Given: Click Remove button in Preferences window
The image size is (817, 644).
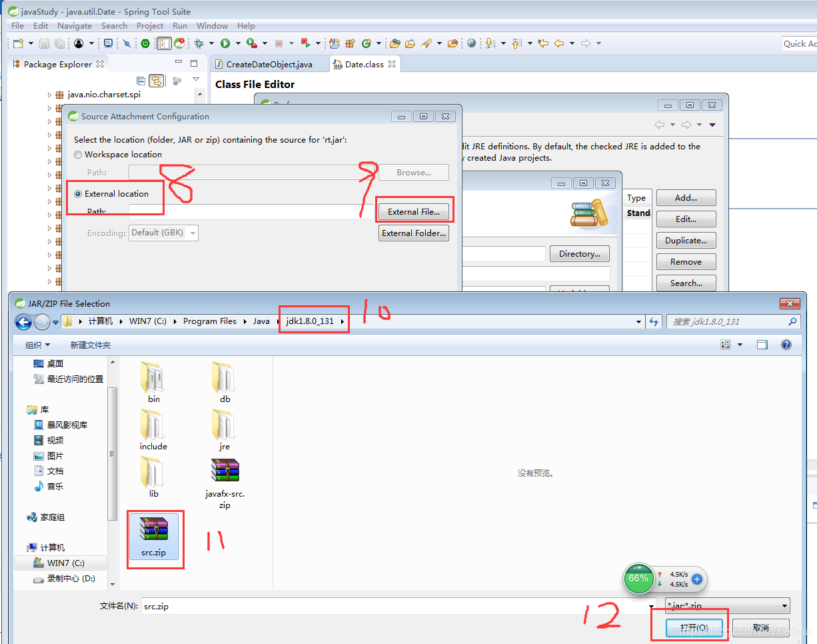Looking at the screenshot, I should click(686, 261).
